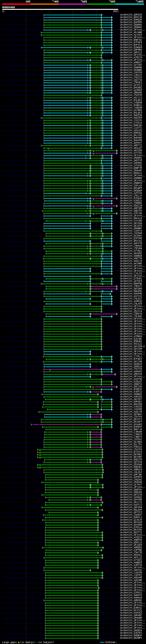Open hit UniRef100_Q9M3Z6
The height and width of the screenshot is (644, 146).
131,15
